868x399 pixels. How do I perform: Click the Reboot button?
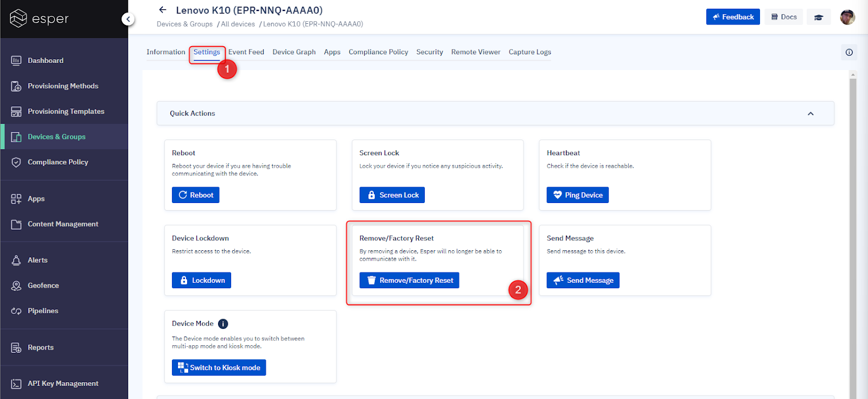click(196, 195)
